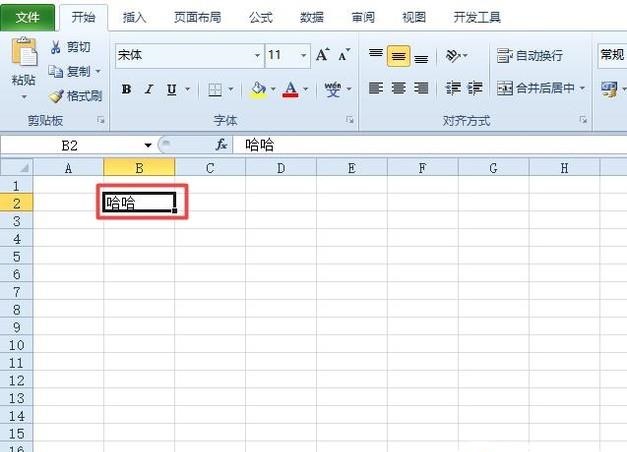Click the text orientation icon
The width and height of the screenshot is (627, 452).
pyautogui.click(x=453, y=55)
